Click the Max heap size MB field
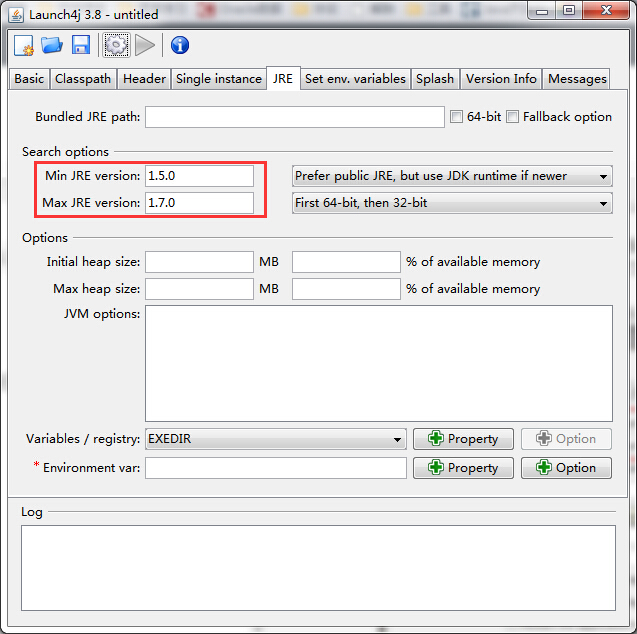This screenshot has height=634, width=637. coord(199,289)
